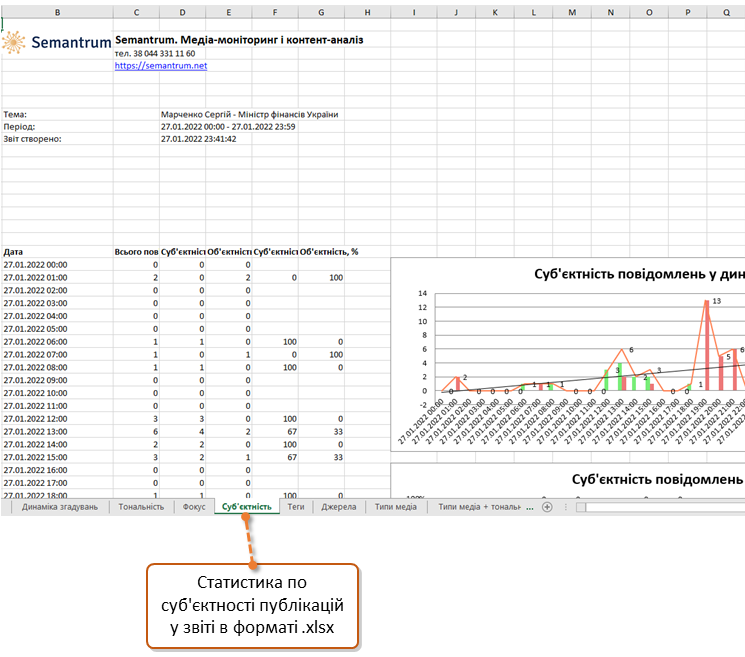Open the Фокус sheet tab
Image resolution: width=745 pixels, height=657 pixels.
click(x=194, y=507)
